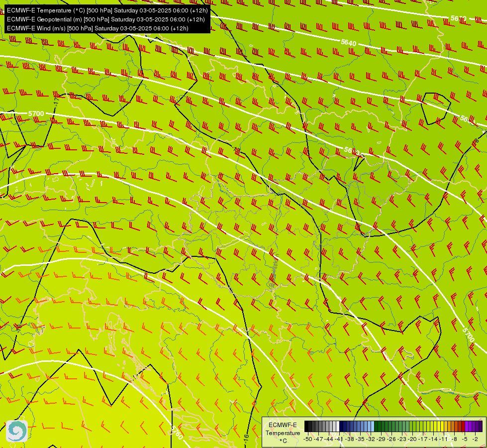The width and height of the screenshot is (487, 448).
Task: Click the -41 legend value
Action: [339, 439]
